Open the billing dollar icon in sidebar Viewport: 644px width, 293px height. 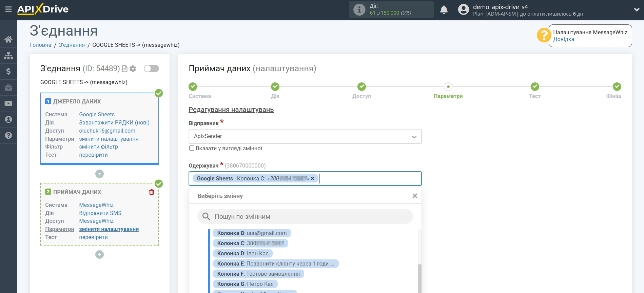[8, 71]
